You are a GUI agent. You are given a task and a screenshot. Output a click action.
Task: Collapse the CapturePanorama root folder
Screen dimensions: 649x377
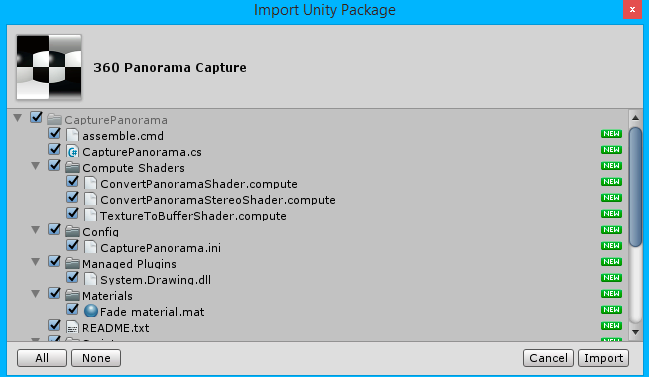click(17, 118)
